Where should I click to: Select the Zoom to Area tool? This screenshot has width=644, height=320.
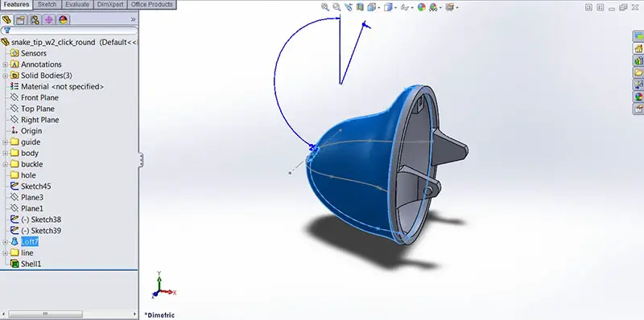coord(336,7)
